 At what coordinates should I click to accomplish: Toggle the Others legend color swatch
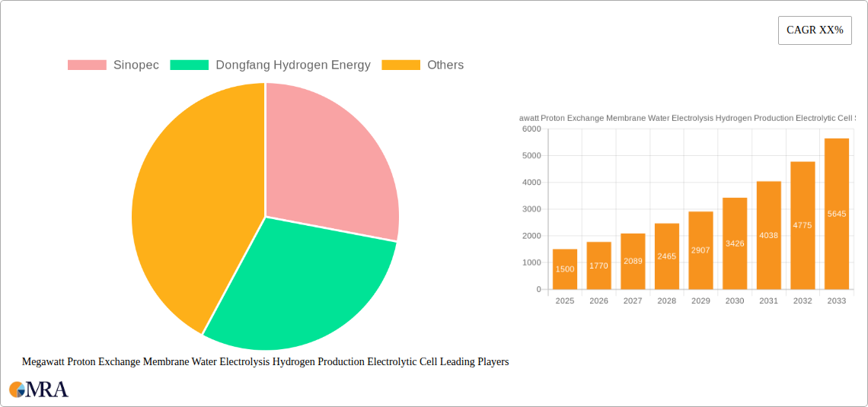400,65
